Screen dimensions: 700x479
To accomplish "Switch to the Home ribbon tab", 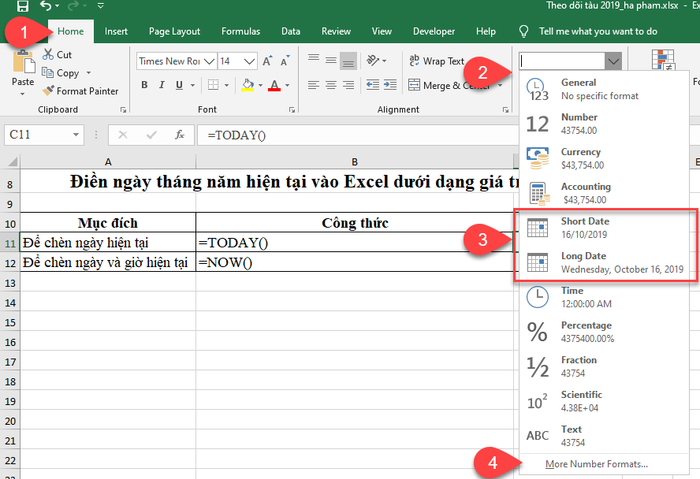I will 71,31.
